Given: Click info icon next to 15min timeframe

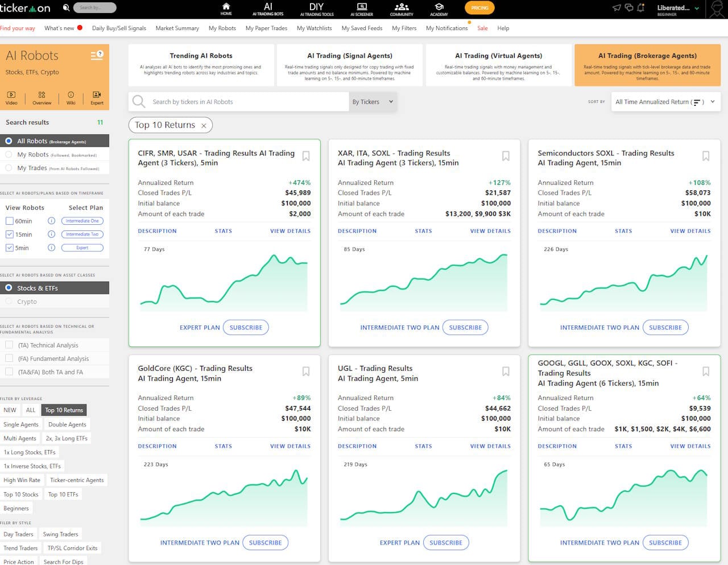Looking at the screenshot, I should (x=51, y=234).
